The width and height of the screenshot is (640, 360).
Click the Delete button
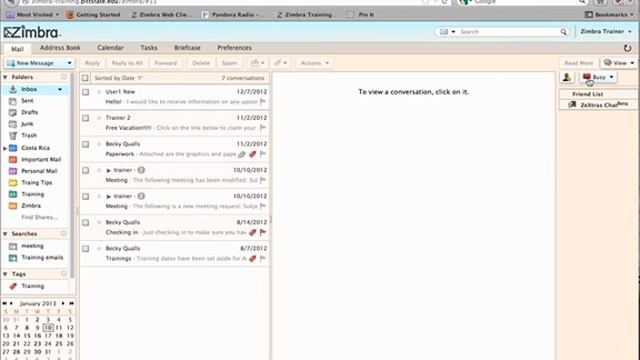pos(201,63)
